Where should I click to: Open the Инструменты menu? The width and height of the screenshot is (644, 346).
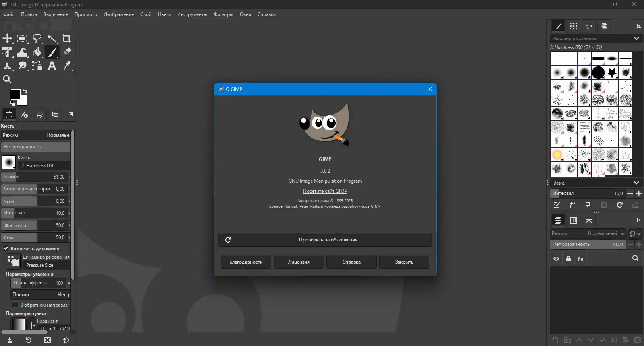click(192, 14)
